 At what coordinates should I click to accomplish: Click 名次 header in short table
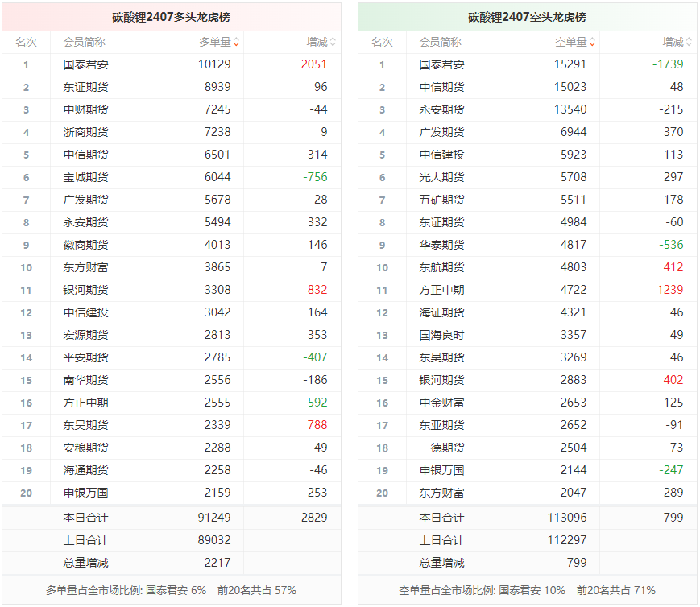pos(382,43)
